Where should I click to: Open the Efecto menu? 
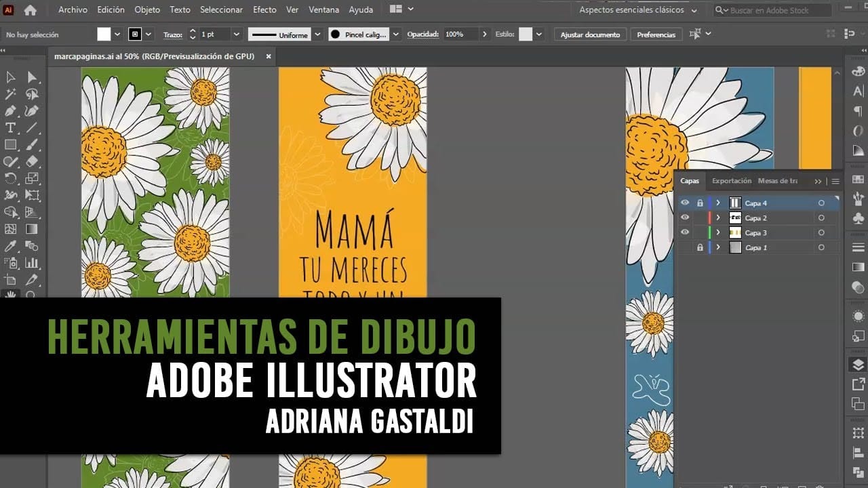point(264,9)
